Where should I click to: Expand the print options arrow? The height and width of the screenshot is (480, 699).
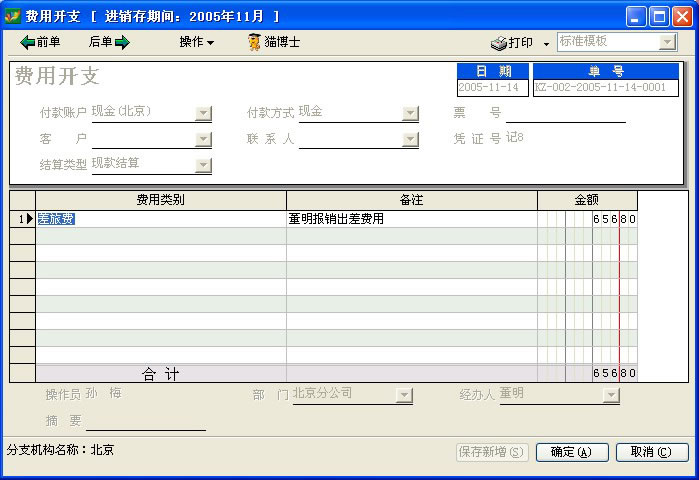coord(546,44)
